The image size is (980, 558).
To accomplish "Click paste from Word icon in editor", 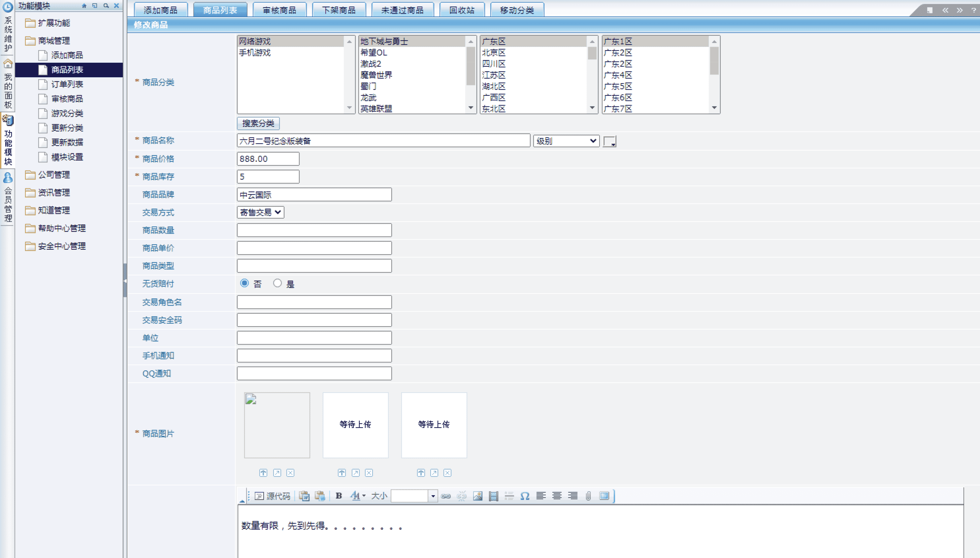I will [x=304, y=496].
